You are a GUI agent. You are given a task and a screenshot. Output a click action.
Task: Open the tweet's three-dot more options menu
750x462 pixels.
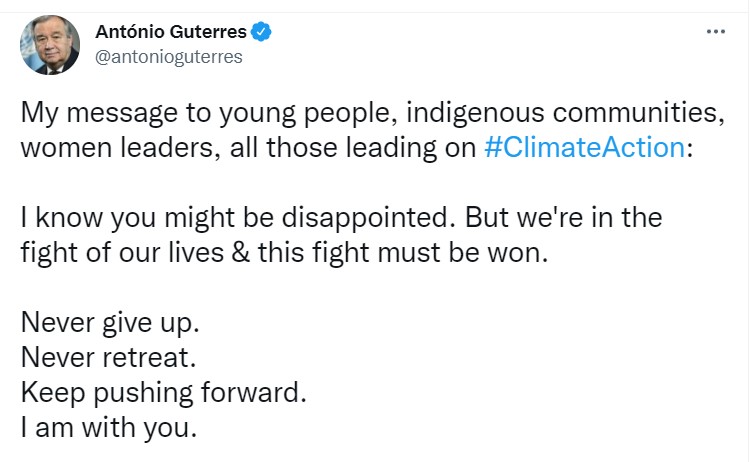click(716, 32)
